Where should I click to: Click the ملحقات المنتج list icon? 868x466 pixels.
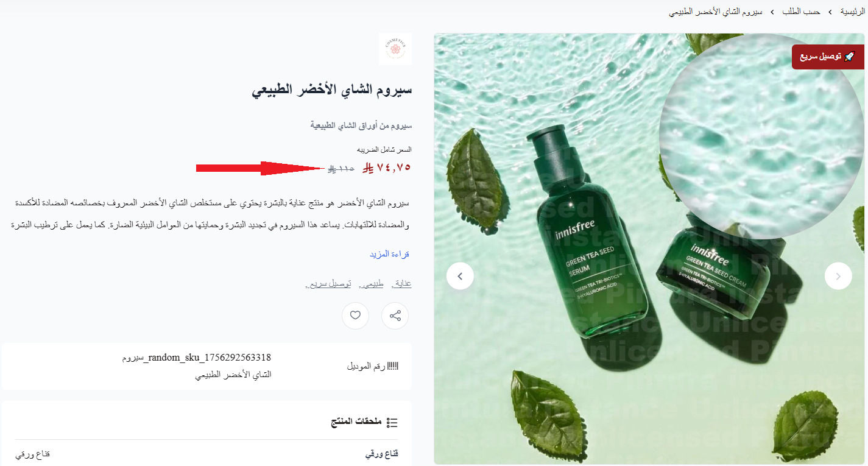coord(392,422)
